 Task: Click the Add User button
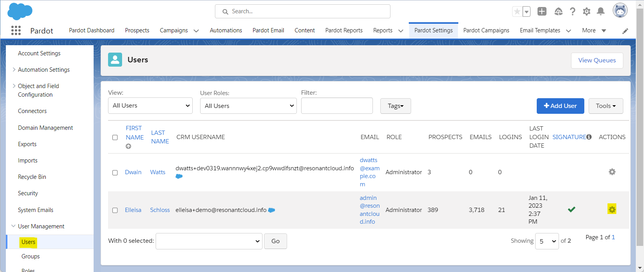click(561, 106)
